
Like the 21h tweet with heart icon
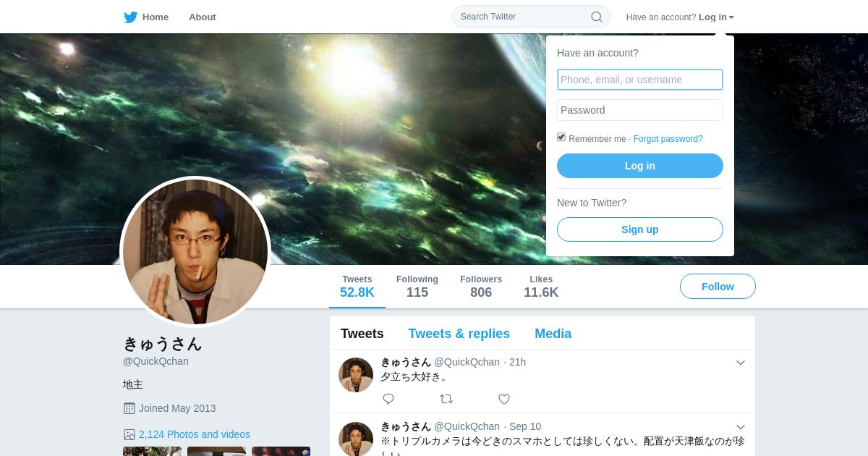[x=504, y=399]
